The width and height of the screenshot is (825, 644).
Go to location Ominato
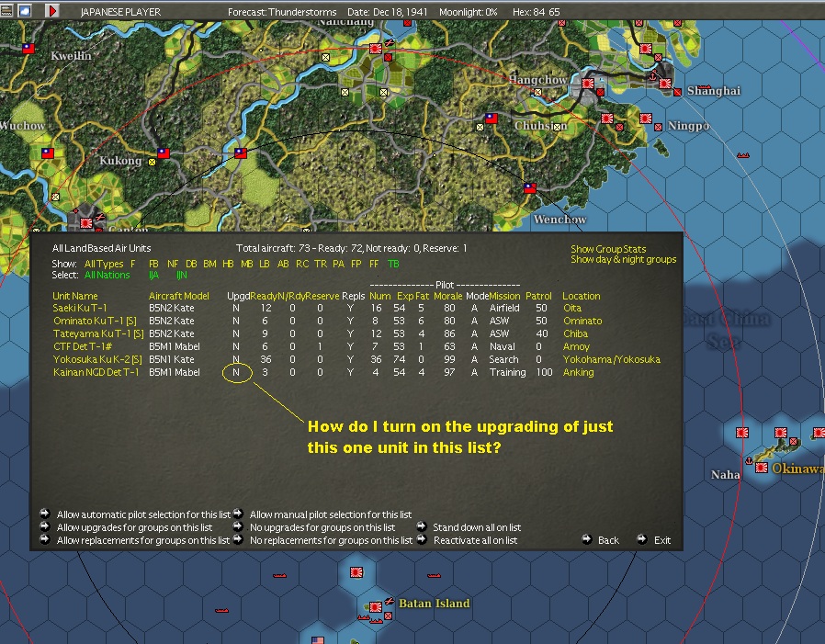[582, 321]
